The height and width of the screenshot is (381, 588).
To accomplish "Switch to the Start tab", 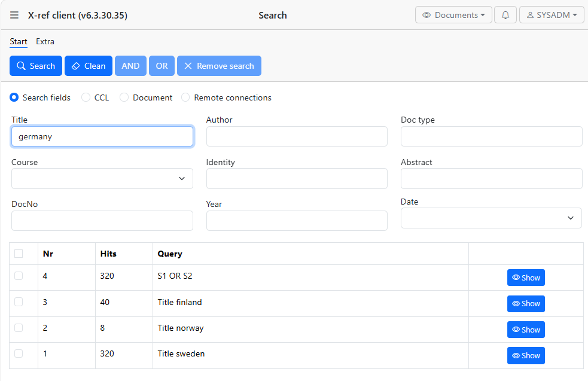I will 19,42.
